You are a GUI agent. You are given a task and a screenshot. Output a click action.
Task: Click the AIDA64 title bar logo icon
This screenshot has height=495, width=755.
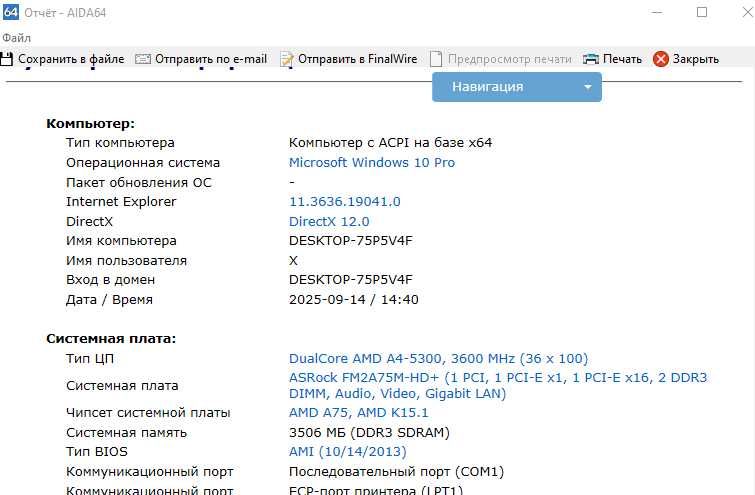[12, 12]
